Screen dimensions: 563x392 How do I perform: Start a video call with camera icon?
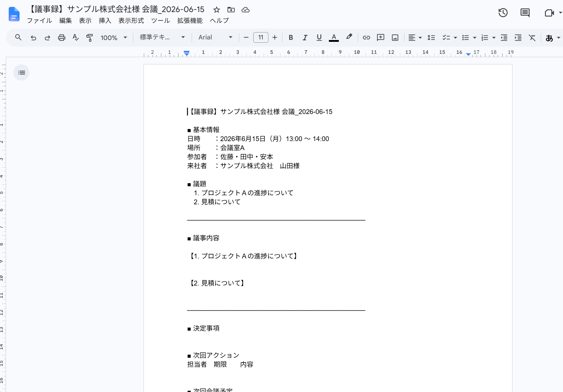click(549, 13)
